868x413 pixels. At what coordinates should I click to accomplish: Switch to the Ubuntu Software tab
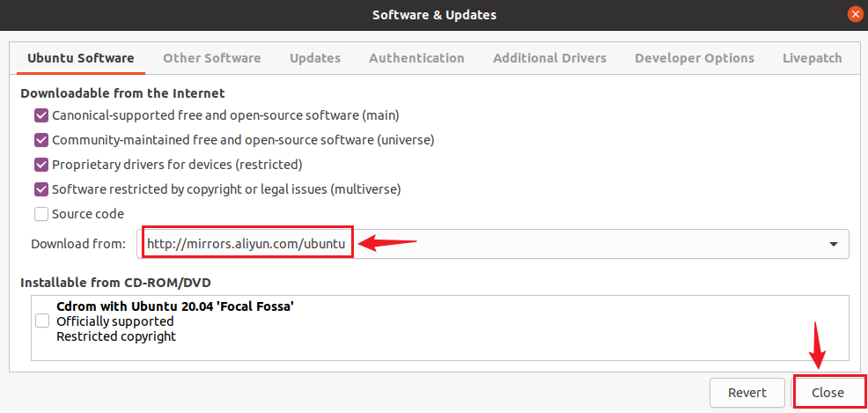pyautogui.click(x=81, y=58)
